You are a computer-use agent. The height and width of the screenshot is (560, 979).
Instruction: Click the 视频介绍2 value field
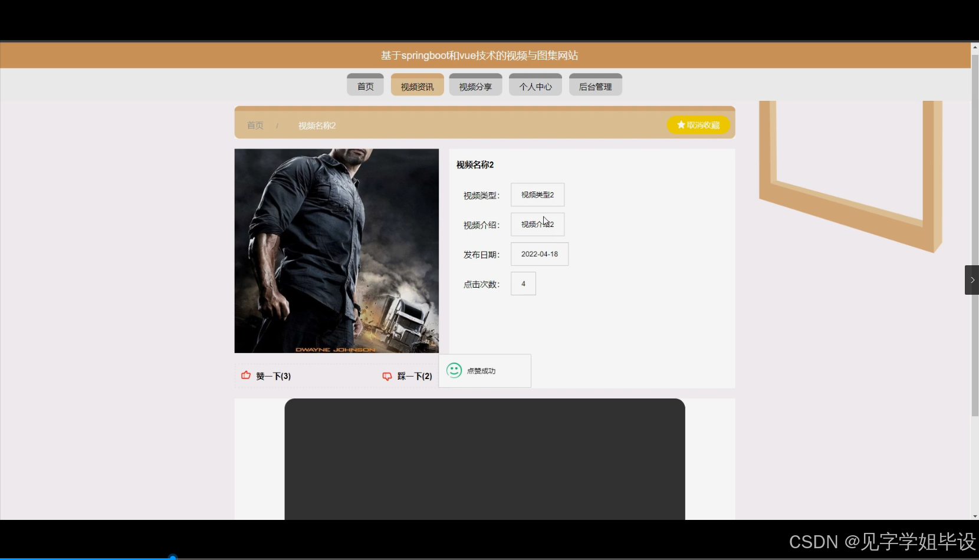[537, 224]
